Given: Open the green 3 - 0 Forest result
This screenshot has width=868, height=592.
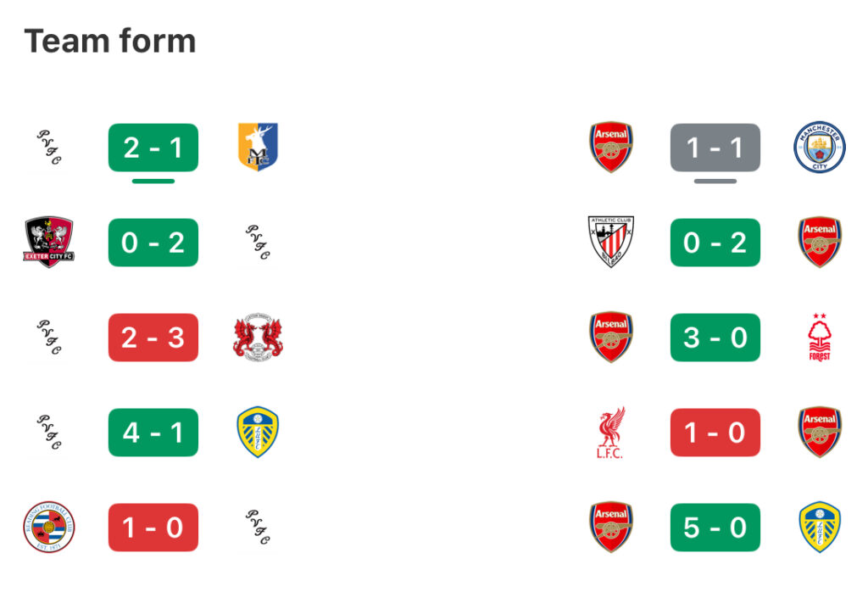Looking at the screenshot, I should [715, 338].
